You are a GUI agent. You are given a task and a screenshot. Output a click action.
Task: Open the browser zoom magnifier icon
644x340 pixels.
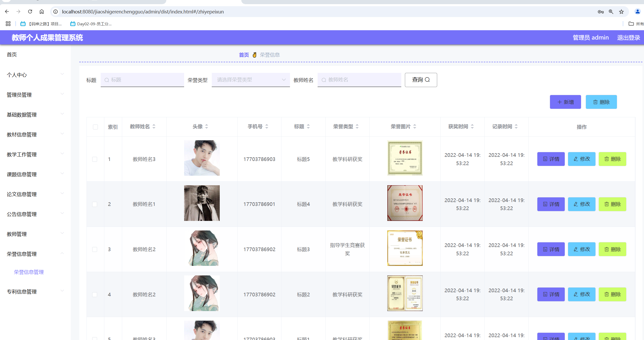[611, 12]
